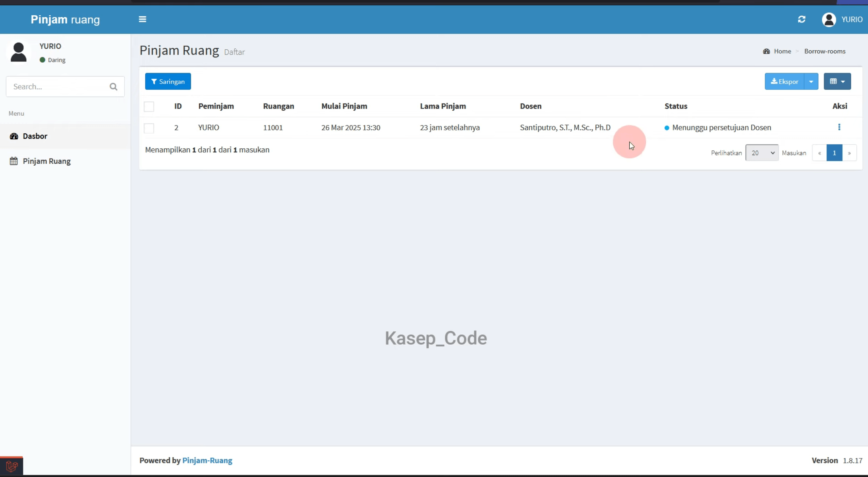Open the column selector grid dropdown
Image resolution: width=868 pixels, height=477 pixels.
(837, 82)
